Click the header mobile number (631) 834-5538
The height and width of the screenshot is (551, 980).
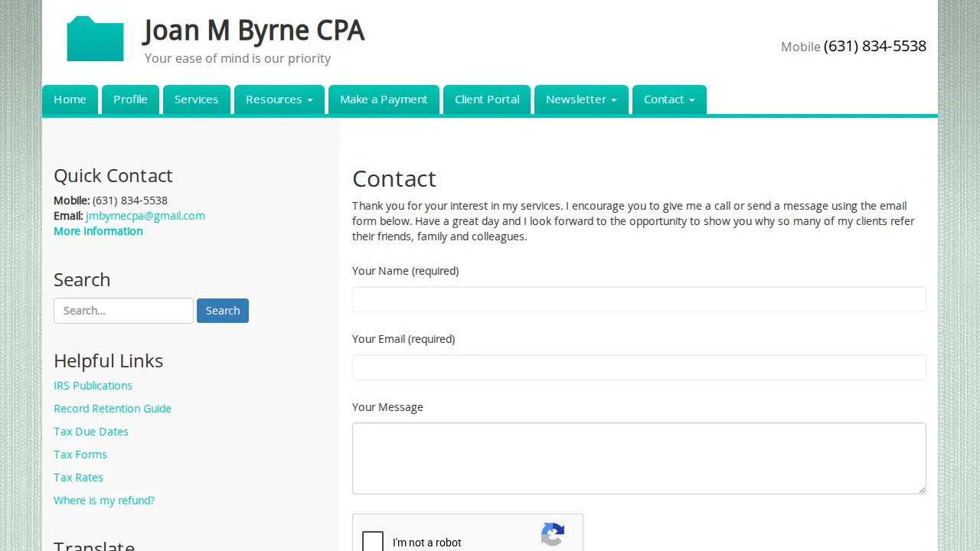coord(875,46)
